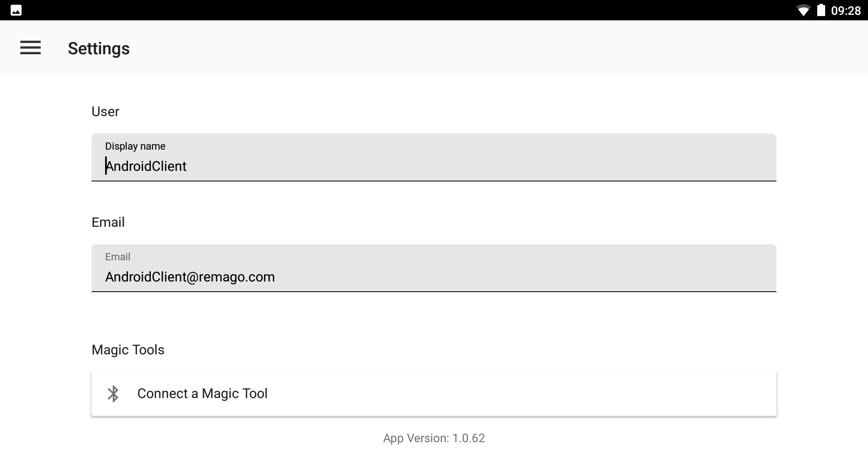868x468 pixels.
Task: Click the AndroidClient@remago.com email address text
Action: pos(190,277)
